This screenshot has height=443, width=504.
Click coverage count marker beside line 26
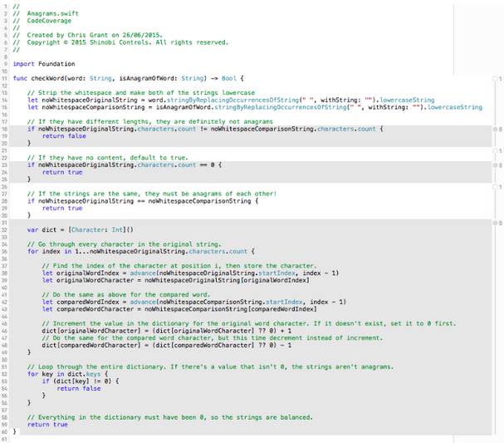(x=497, y=187)
